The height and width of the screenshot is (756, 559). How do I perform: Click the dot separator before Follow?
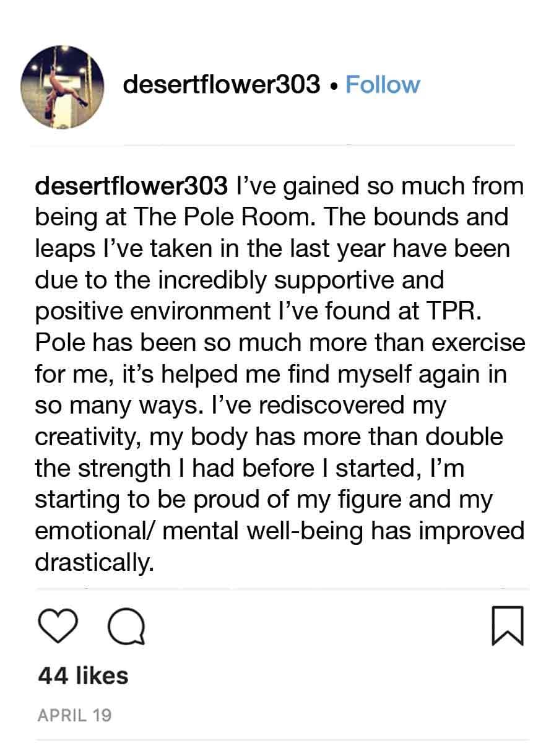(334, 87)
